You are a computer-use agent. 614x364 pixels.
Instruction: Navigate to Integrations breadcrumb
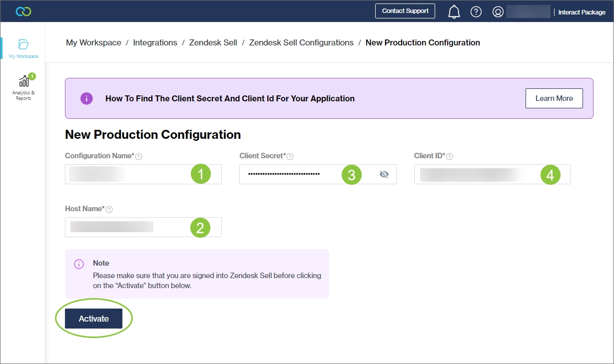pyautogui.click(x=155, y=42)
